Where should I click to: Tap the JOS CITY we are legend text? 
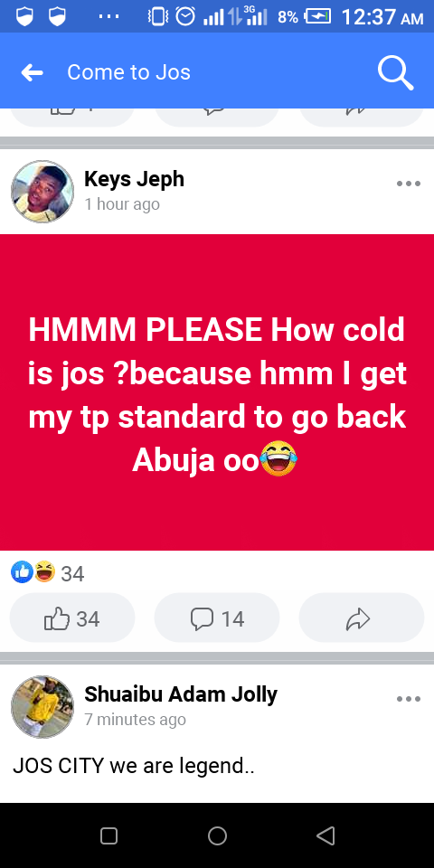click(134, 767)
